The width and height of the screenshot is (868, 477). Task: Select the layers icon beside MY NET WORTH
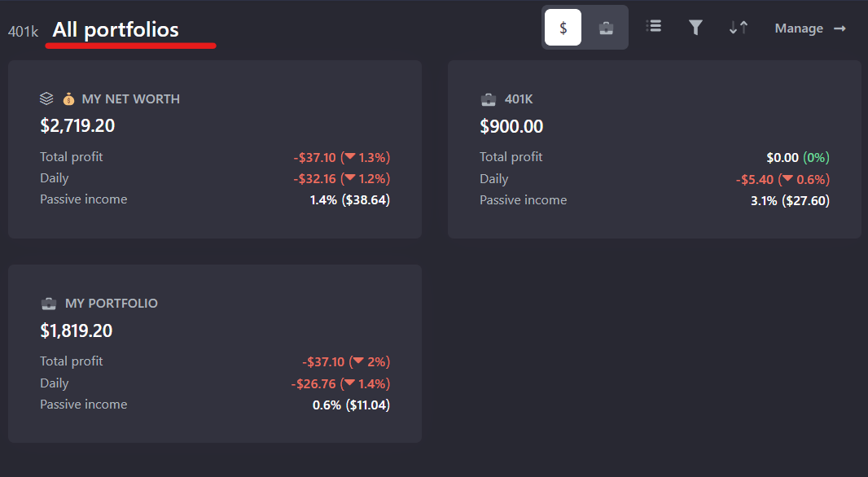pos(46,97)
